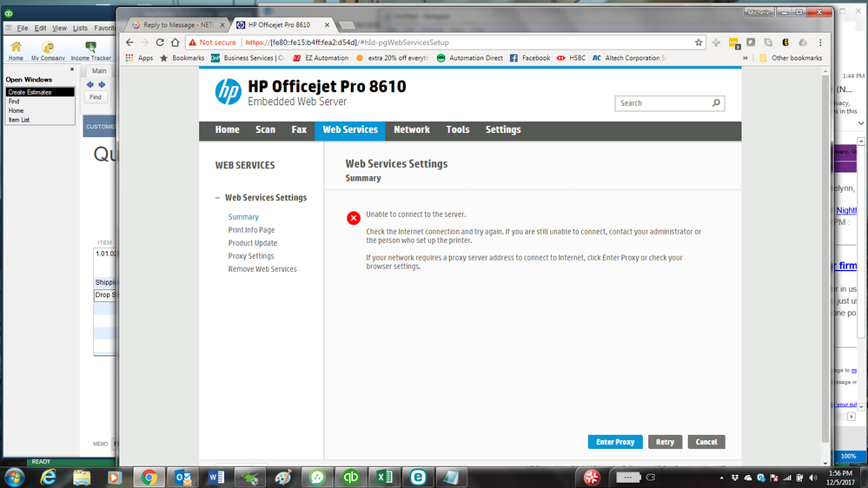The image size is (868, 488).
Task: Open Automation Direct bookmark
Action: (x=469, y=58)
